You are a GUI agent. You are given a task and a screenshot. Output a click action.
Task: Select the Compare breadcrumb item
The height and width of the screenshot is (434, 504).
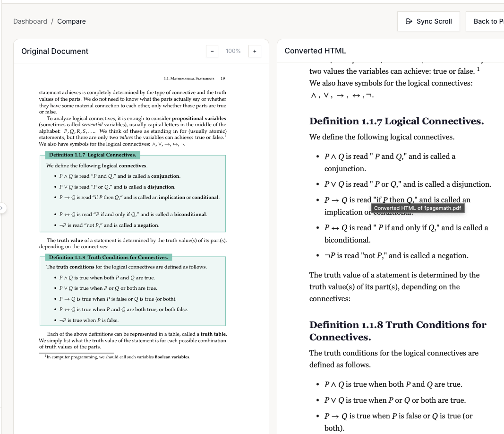(x=71, y=21)
